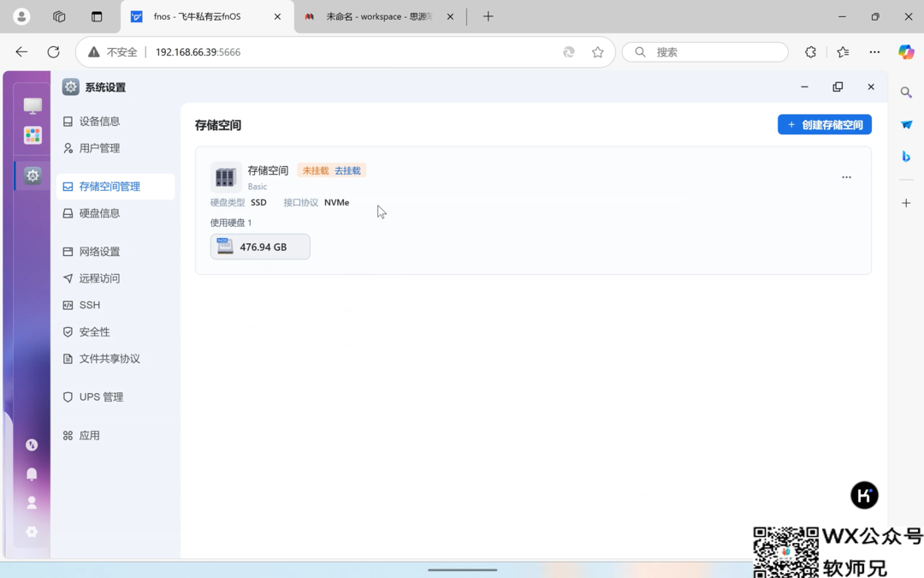Open Copilot in browser toolbar

pos(906,52)
